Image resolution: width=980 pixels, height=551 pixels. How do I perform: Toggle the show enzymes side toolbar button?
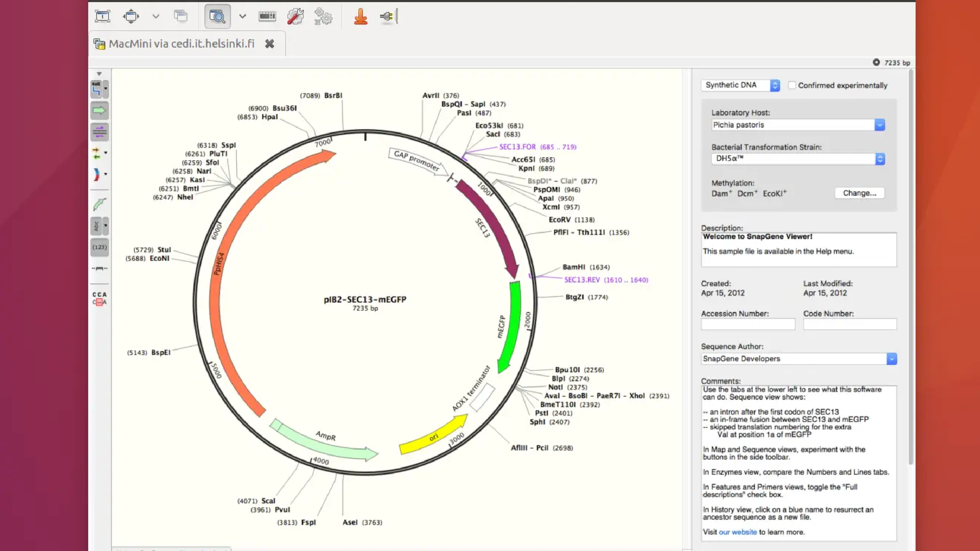pyautogui.click(x=97, y=89)
